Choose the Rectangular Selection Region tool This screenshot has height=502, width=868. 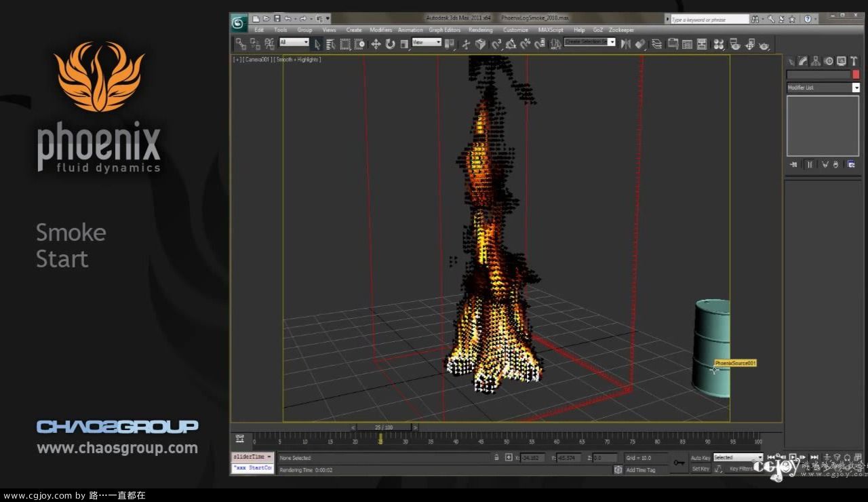click(345, 44)
